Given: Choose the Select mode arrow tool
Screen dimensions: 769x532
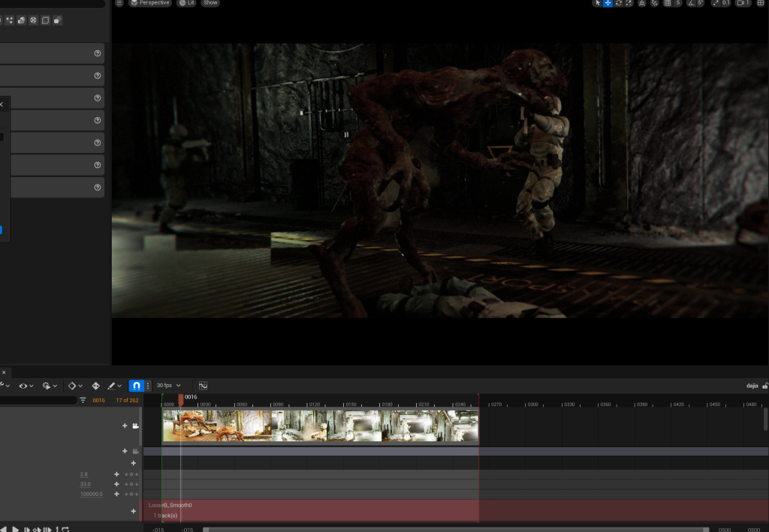Looking at the screenshot, I should (597, 3).
